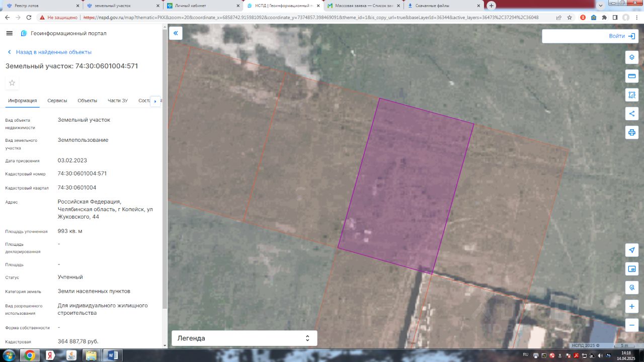Zoom out the map
This screenshot has height=362, width=644.
click(632, 325)
